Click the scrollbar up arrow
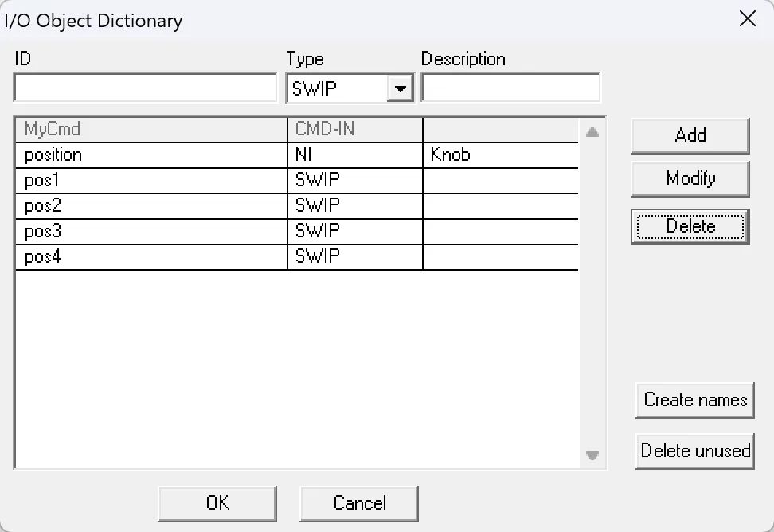This screenshot has height=532, width=774. [592, 134]
